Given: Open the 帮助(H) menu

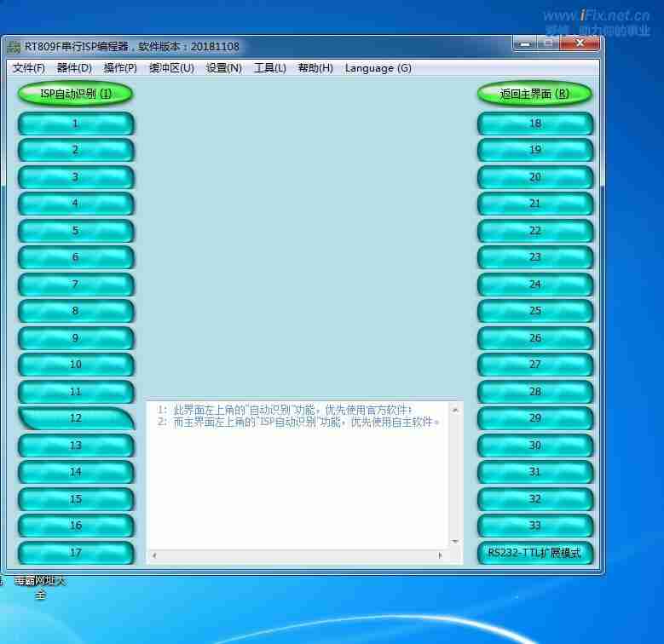Looking at the screenshot, I should point(315,68).
